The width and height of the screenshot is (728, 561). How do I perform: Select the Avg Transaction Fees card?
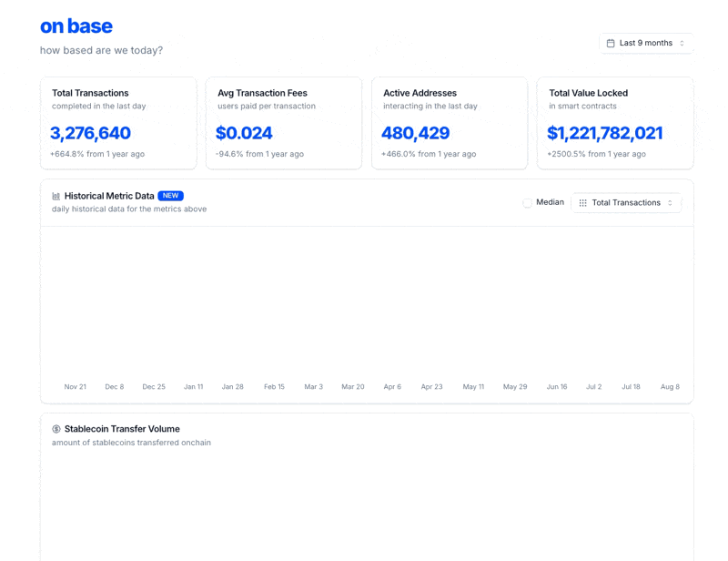click(284, 123)
